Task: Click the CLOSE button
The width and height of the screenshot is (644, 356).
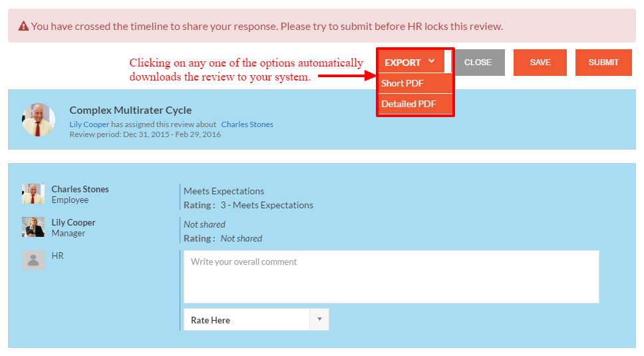Action: tap(478, 63)
